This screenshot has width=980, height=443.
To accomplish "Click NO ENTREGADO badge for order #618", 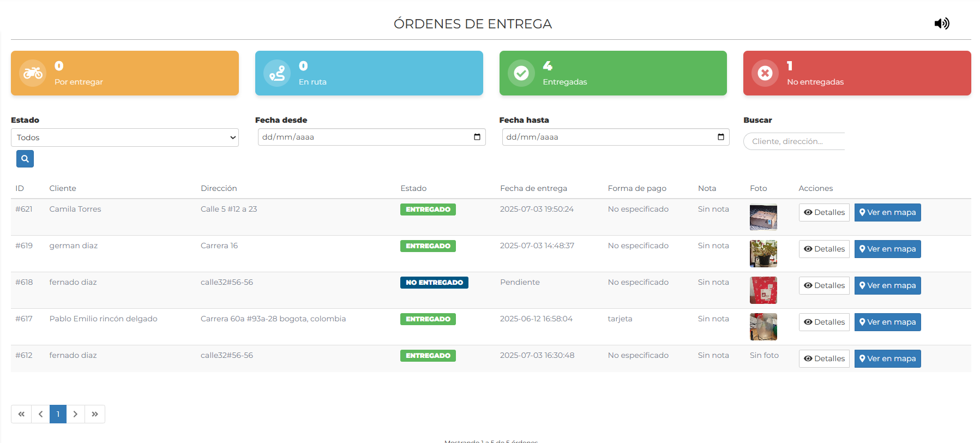I will tap(434, 283).
